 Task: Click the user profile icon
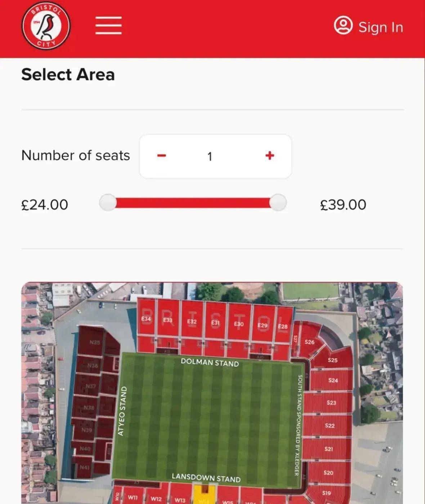(343, 26)
